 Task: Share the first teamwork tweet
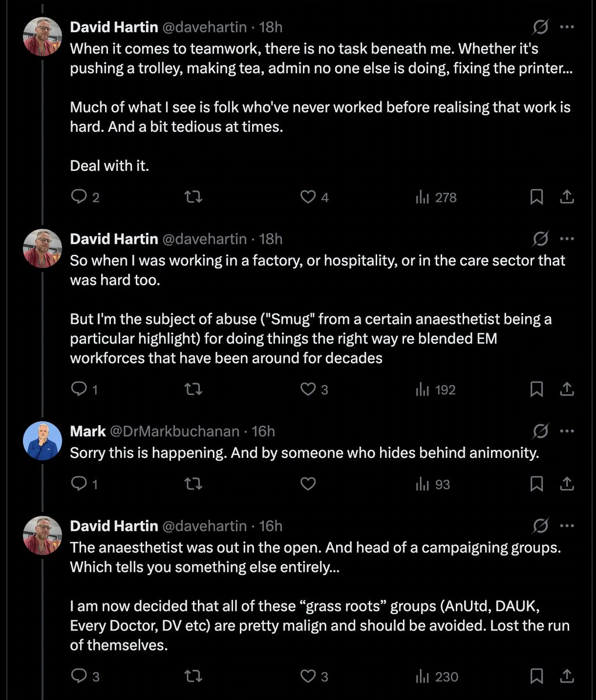pyautogui.click(x=566, y=197)
